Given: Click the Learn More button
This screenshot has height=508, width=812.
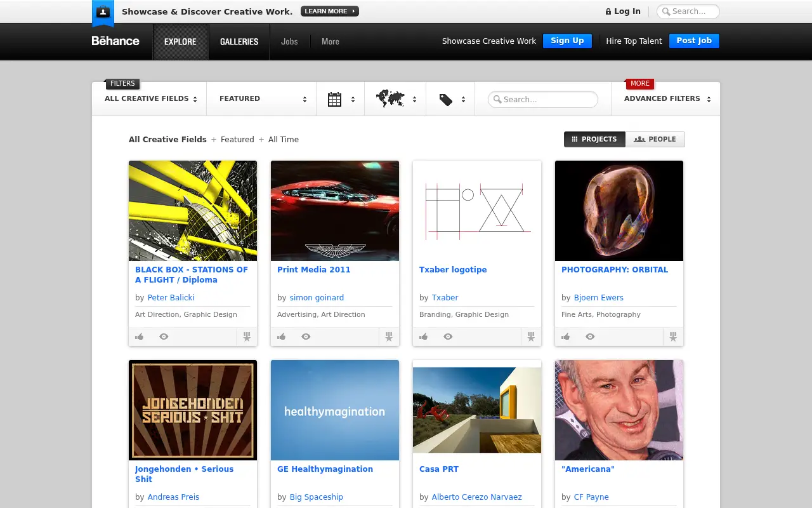Looking at the screenshot, I should (330, 11).
